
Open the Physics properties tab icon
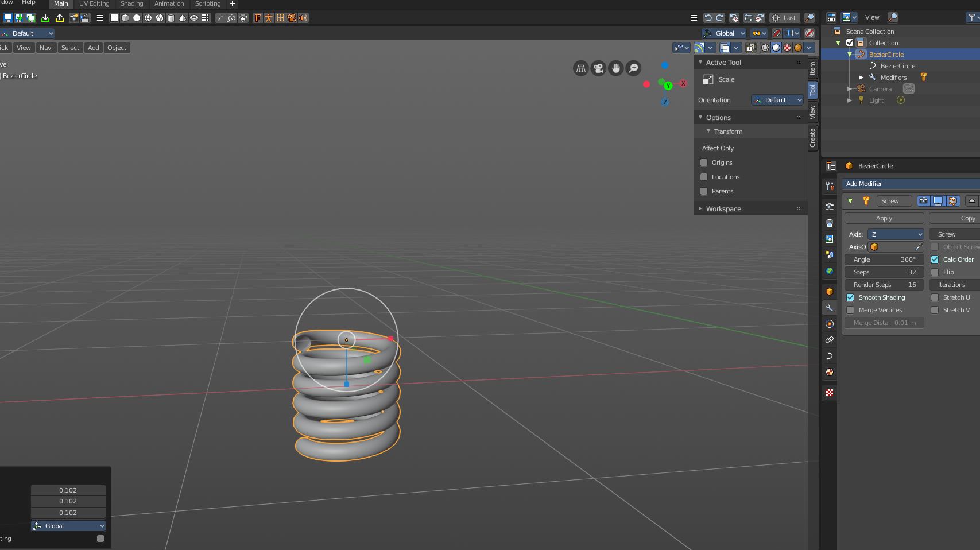[830, 324]
